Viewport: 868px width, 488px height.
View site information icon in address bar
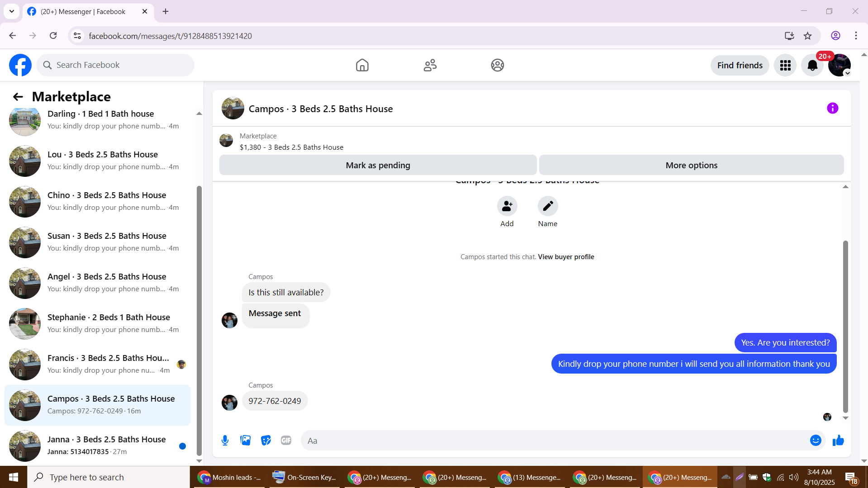(x=77, y=36)
